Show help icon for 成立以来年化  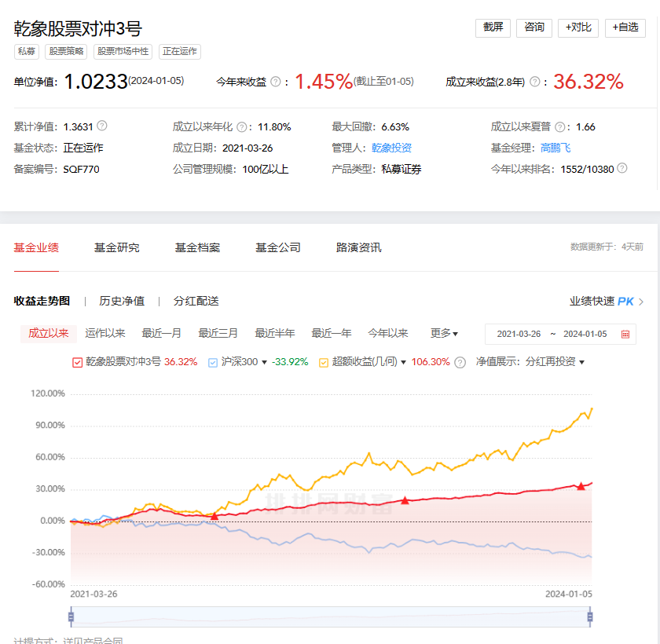tap(242, 127)
